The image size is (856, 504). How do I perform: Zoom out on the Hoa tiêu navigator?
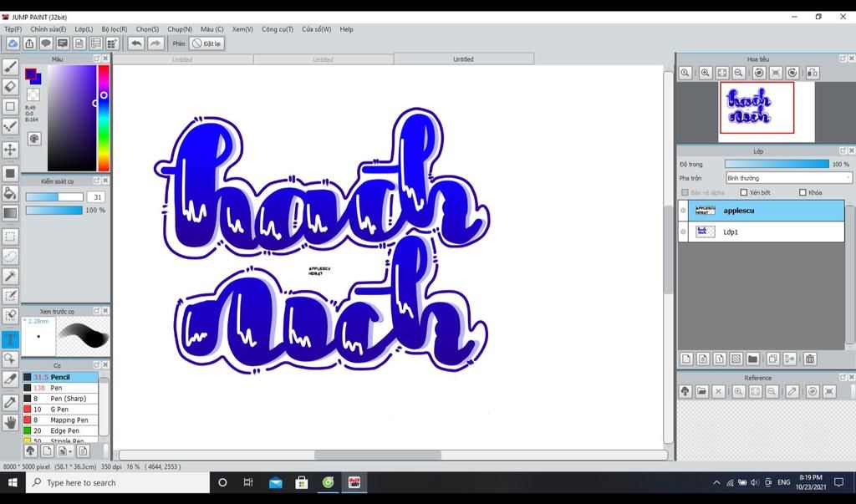[x=739, y=73]
